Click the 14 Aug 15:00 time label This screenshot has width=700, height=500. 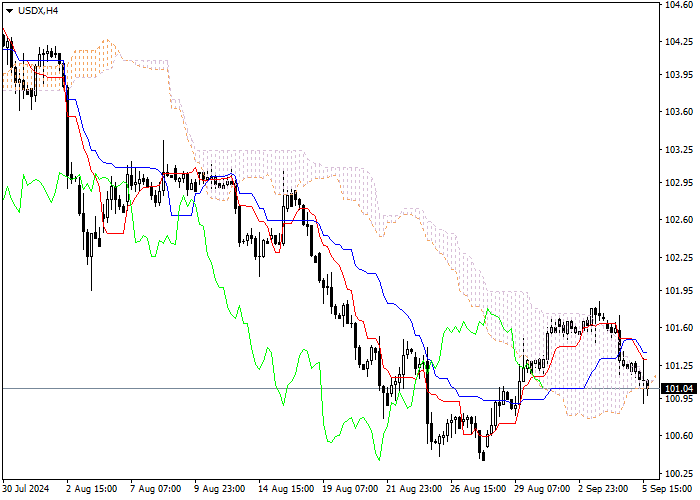pyautogui.click(x=286, y=488)
